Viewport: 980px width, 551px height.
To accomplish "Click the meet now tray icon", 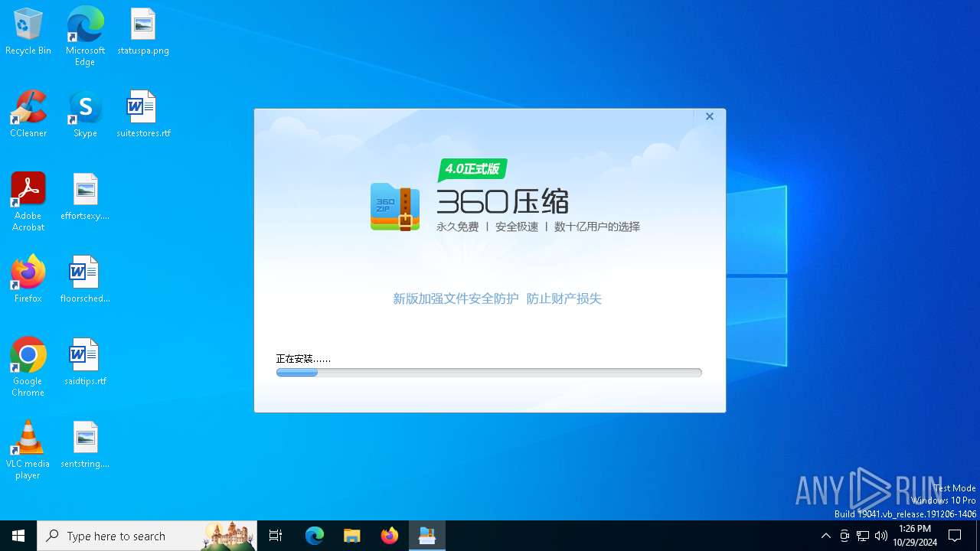I will [844, 536].
